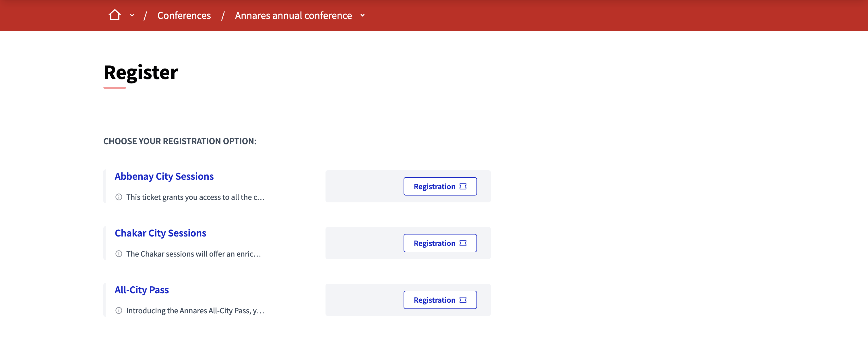This screenshot has width=868, height=344.
Task: Open the Chakar City Sessions page
Action: pyautogui.click(x=161, y=232)
